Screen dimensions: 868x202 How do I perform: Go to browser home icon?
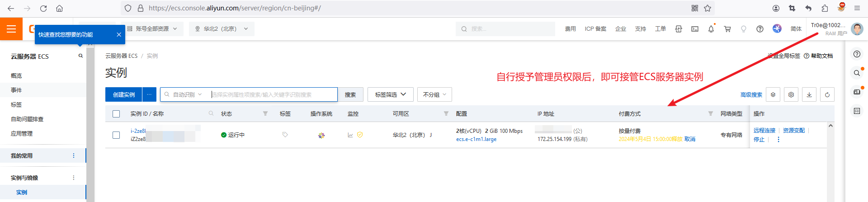(59, 8)
